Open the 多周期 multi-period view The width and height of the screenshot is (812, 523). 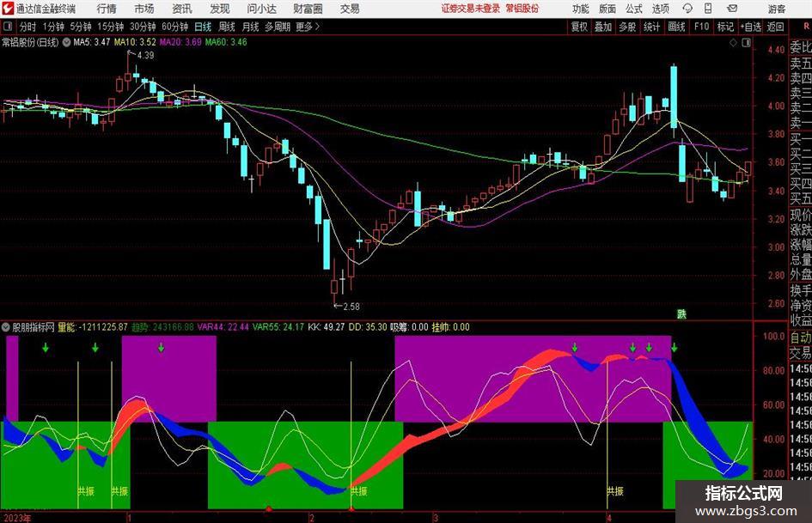pos(277,27)
